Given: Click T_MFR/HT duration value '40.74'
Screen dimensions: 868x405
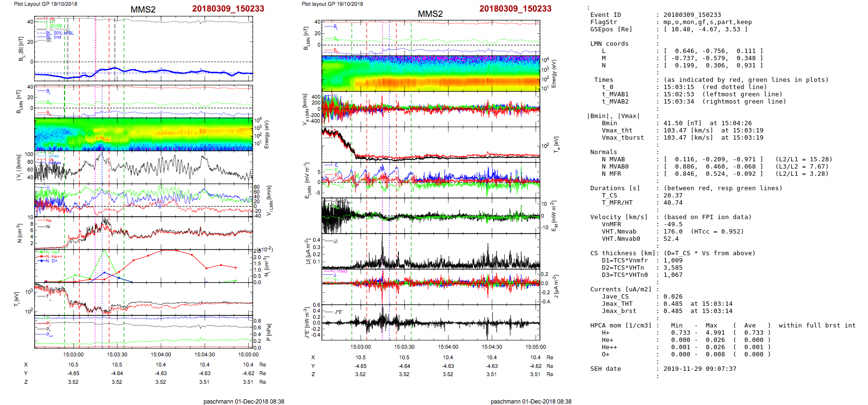Looking at the screenshot, I should (673, 203).
